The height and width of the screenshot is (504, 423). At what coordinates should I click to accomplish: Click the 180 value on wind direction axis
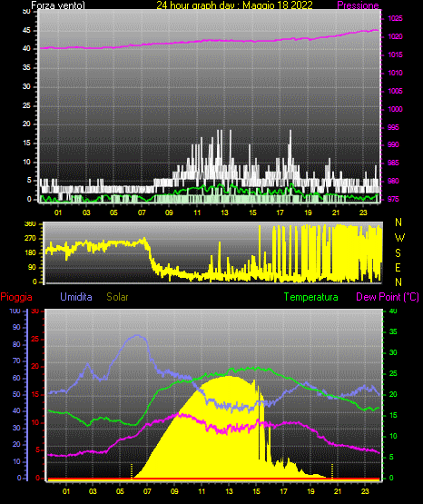30,253
